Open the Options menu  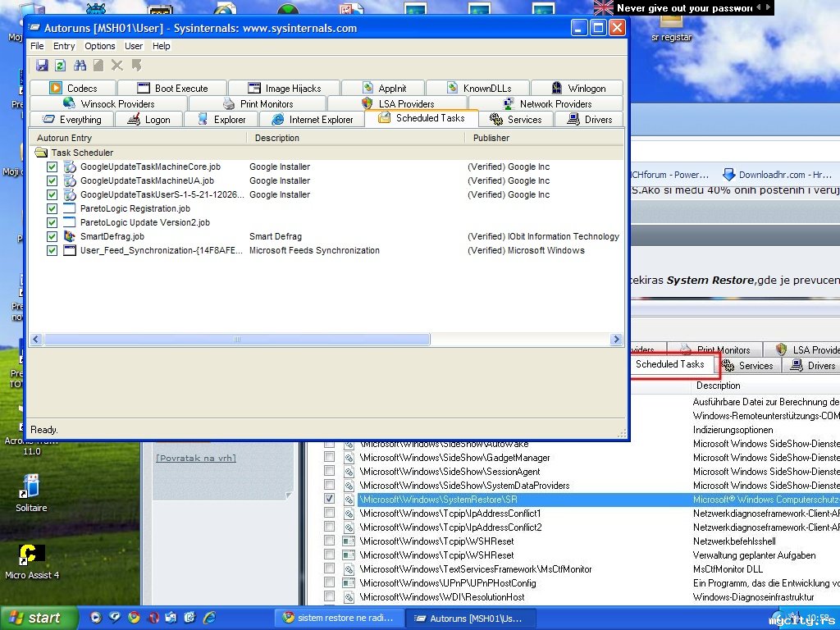pyautogui.click(x=99, y=46)
